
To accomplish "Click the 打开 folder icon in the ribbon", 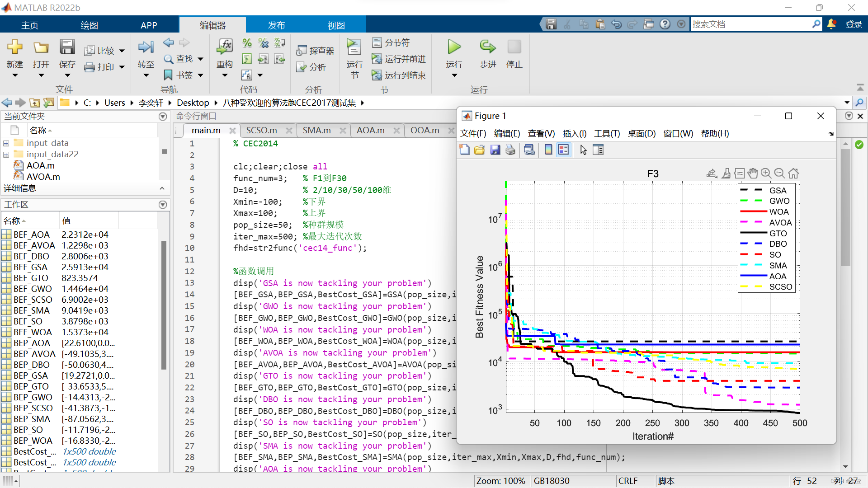I will (x=41, y=47).
